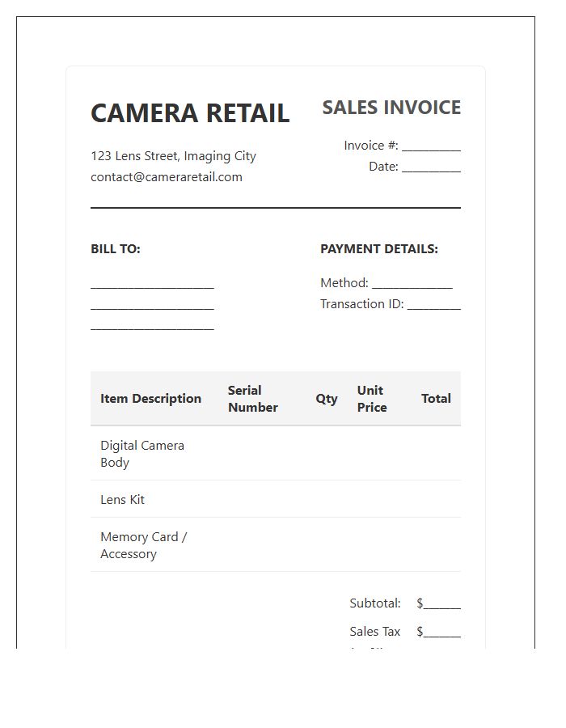
Task: Click the Qty column header
Action: click(x=327, y=399)
